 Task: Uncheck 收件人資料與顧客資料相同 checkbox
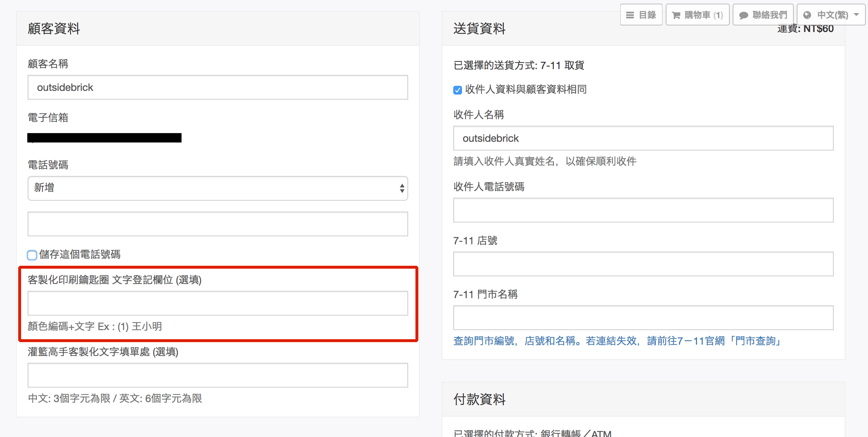(458, 90)
